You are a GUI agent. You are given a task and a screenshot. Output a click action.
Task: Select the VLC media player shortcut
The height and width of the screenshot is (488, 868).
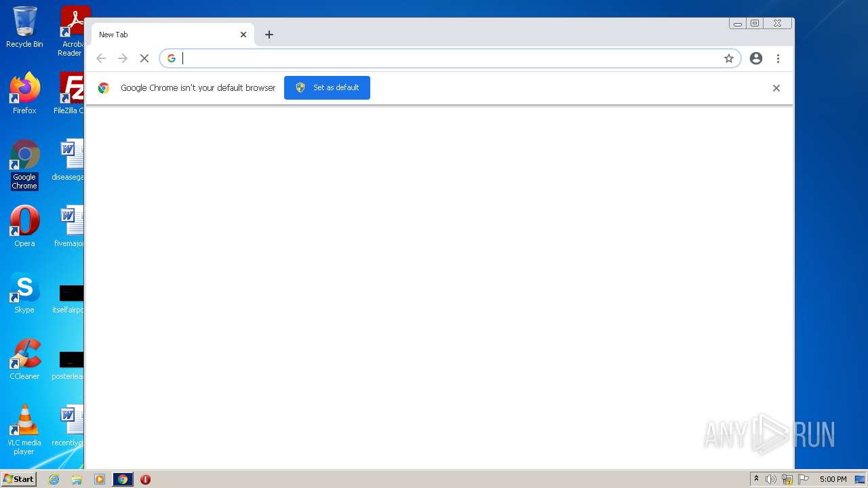coord(24,430)
